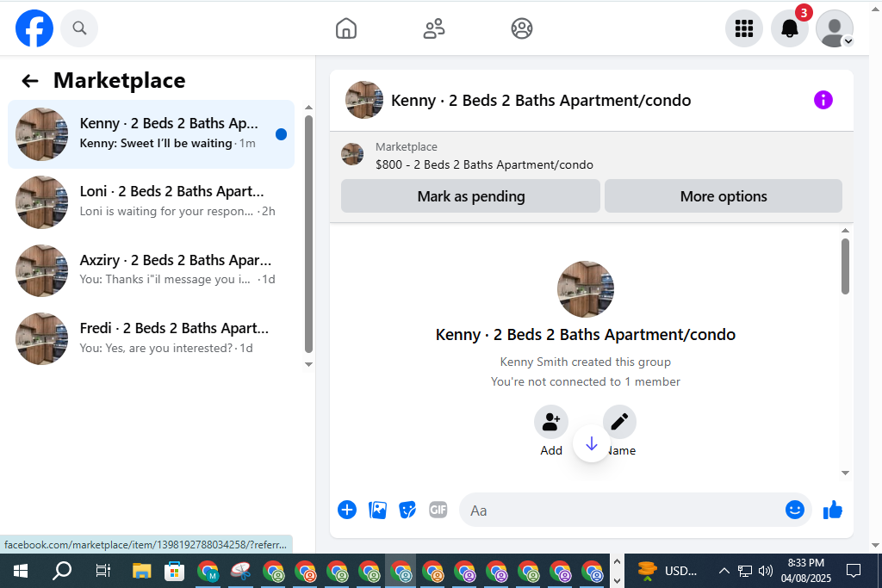Open Windows taskbar search

(61, 571)
